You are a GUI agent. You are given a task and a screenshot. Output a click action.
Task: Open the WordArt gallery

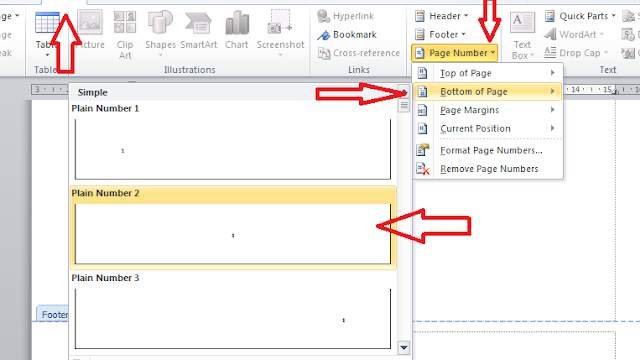click(x=574, y=35)
